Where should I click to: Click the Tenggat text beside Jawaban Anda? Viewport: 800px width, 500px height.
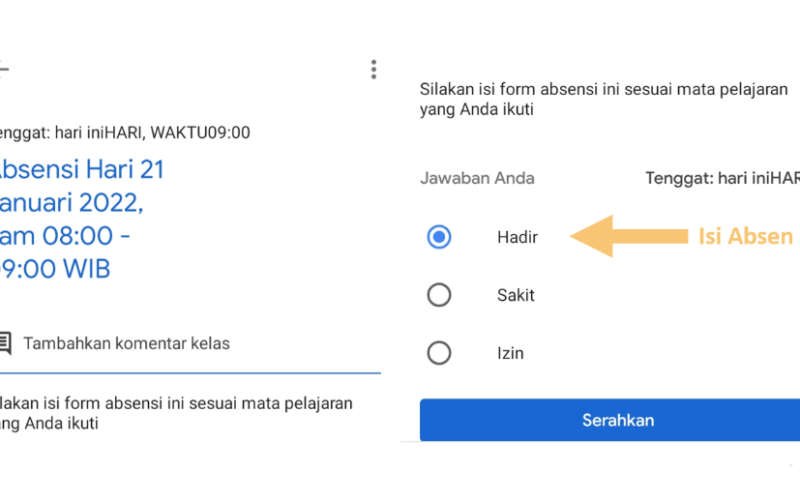pos(722,178)
